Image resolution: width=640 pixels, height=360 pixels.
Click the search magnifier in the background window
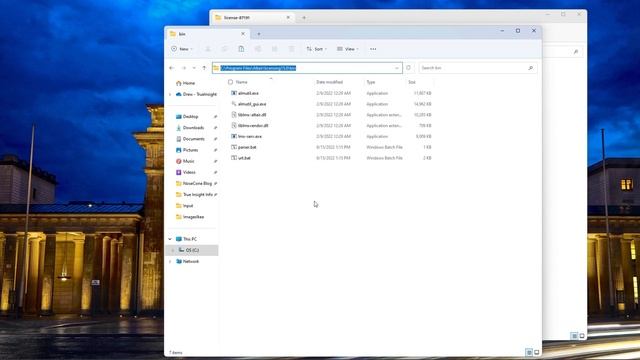tap(576, 52)
